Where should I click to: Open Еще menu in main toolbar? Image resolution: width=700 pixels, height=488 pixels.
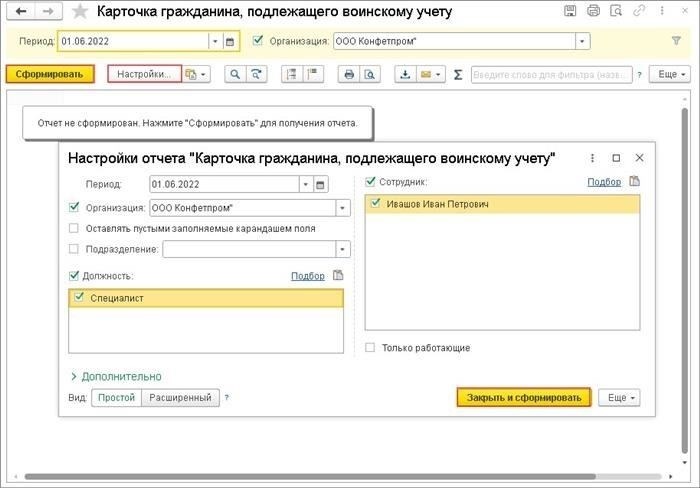coord(670,75)
